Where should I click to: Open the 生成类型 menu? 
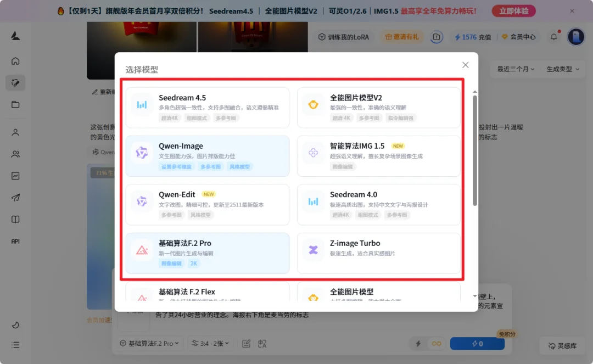point(563,69)
